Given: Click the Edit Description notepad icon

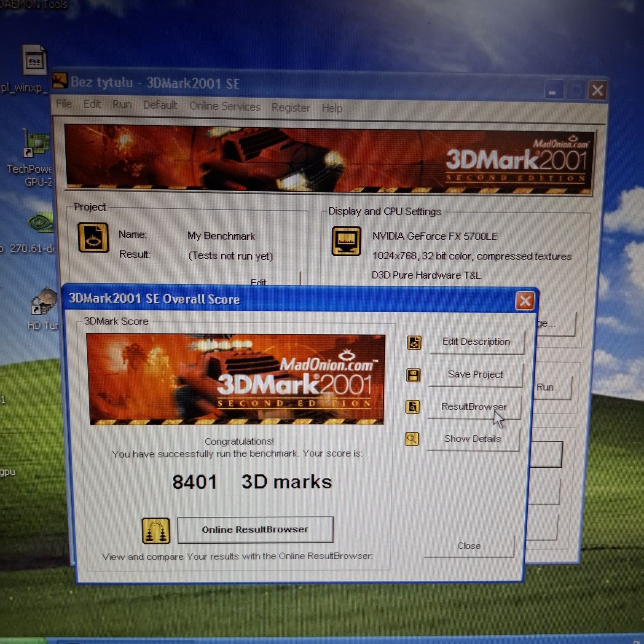Looking at the screenshot, I should click(414, 343).
